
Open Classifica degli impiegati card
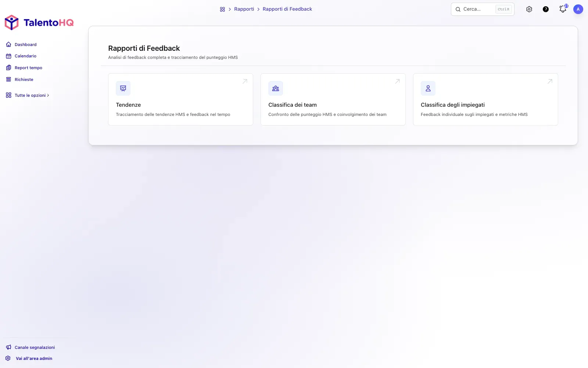pyautogui.click(x=485, y=99)
